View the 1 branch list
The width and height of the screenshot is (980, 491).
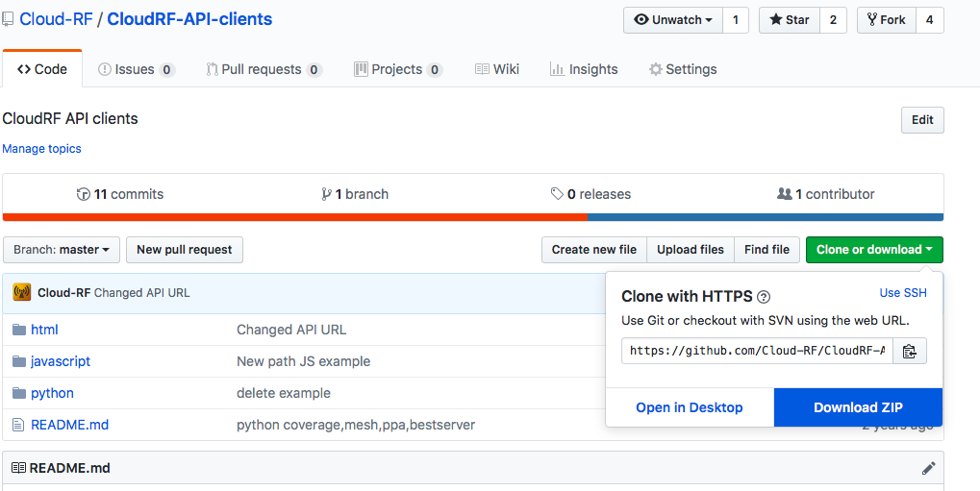[x=354, y=194]
